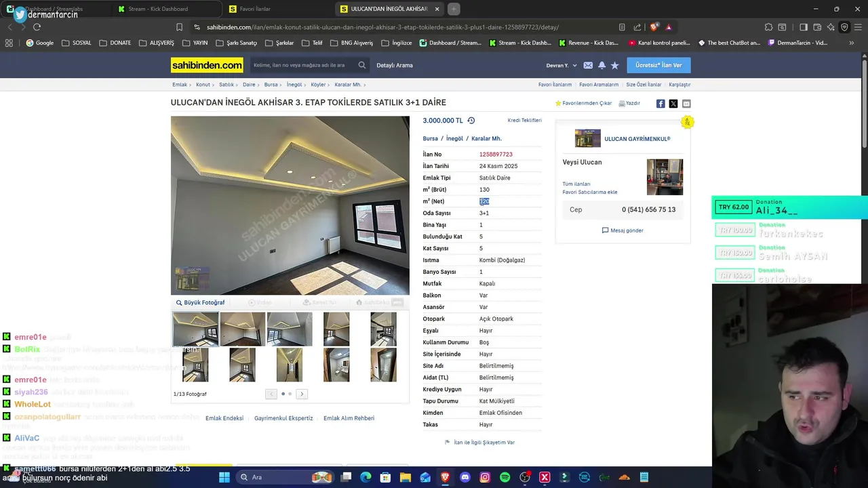This screenshot has width=868, height=488.
Task: Click İlan ile İlgili Şikayetim Var
Action: [479, 442]
